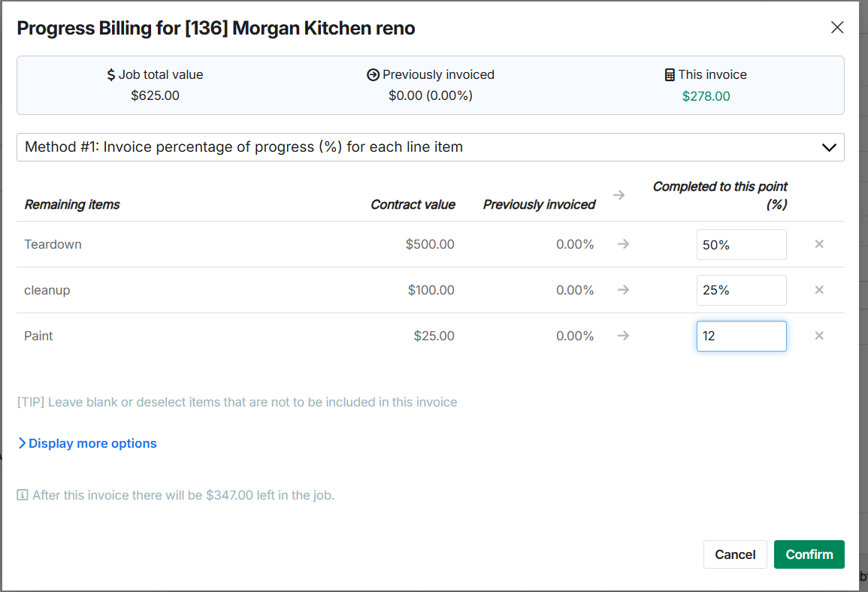This screenshot has height=592, width=868.
Task: Focus the Teardown completed percentage field
Action: [x=741, y=245]
